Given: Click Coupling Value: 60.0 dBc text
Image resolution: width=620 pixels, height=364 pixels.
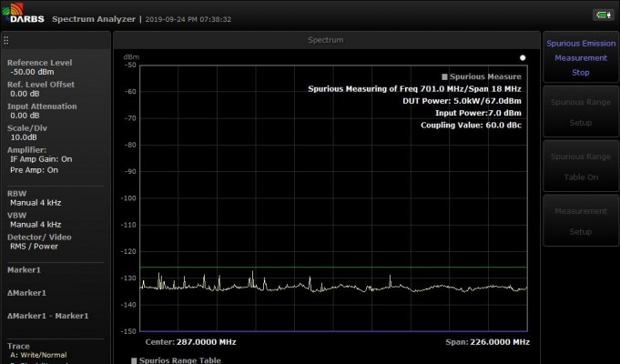Looking at the screenshot, I should (471, 125).
